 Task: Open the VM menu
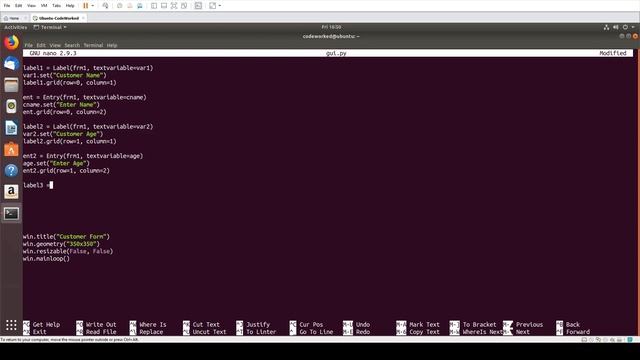tap(44, 6)
